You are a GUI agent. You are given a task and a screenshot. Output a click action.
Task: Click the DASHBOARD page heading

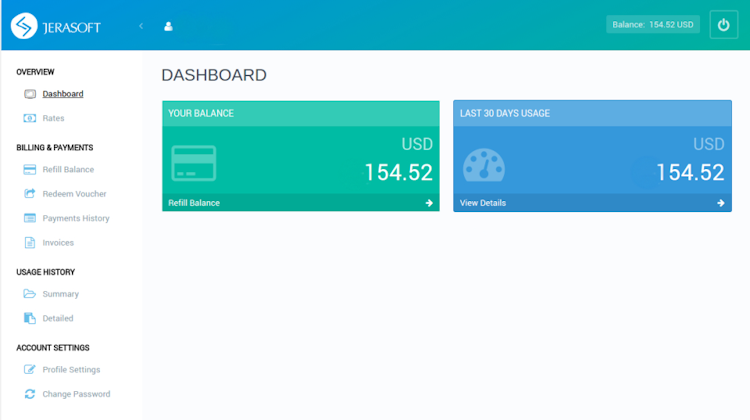click(x=214, y=75)
